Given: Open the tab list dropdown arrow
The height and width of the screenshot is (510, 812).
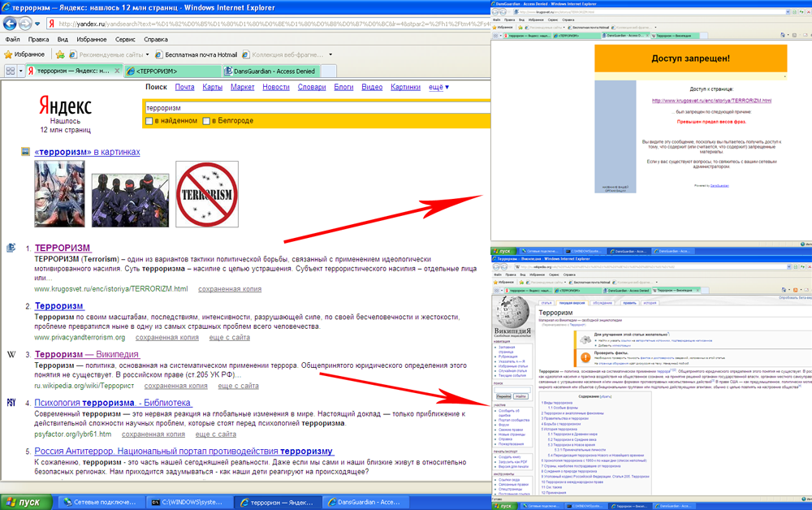Looking at the screenshot, I should pyautogui.click(x=21, y=71).
